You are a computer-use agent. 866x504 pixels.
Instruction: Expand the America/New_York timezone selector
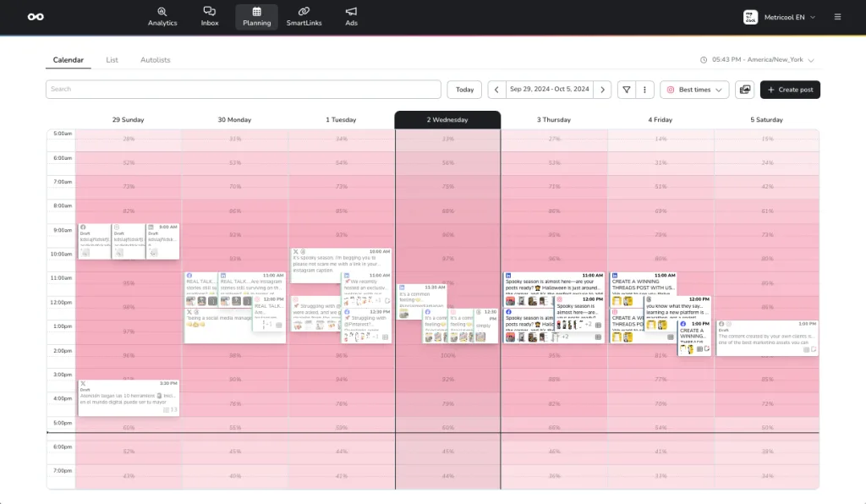click(757, 60)
